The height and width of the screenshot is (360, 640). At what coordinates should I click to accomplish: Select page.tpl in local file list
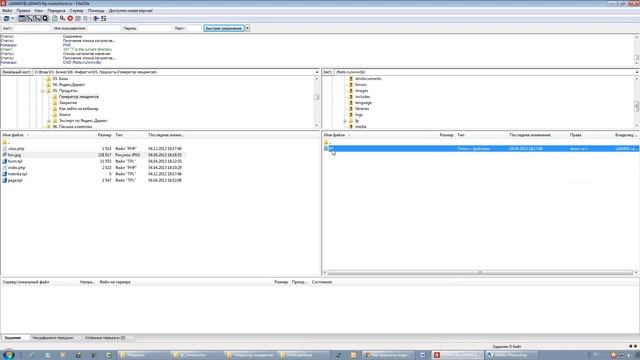pyautogui.click(x=15, y=180)
